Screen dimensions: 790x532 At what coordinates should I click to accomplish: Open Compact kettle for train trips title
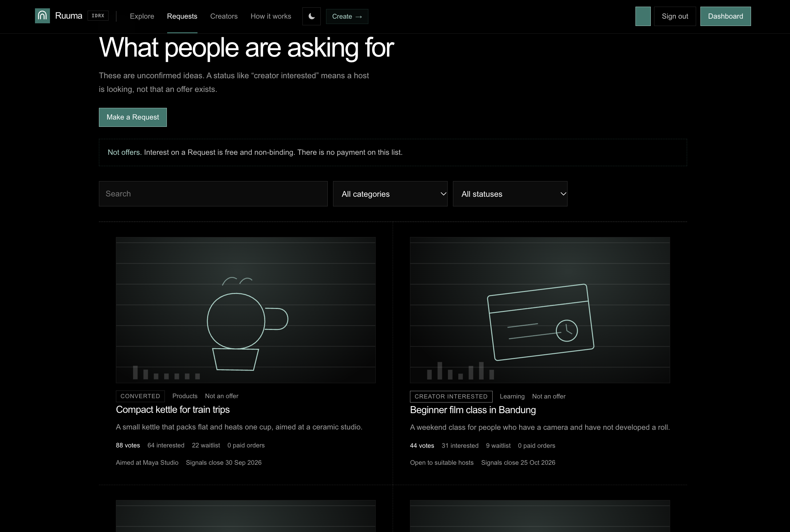pyautogui.click(x=173, y=409)
